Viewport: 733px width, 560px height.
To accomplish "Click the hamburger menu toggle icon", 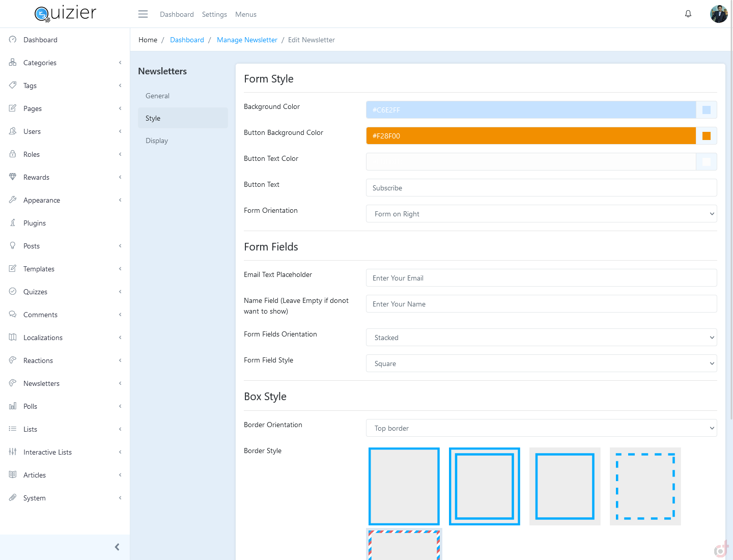I will [x=143, y=14].
